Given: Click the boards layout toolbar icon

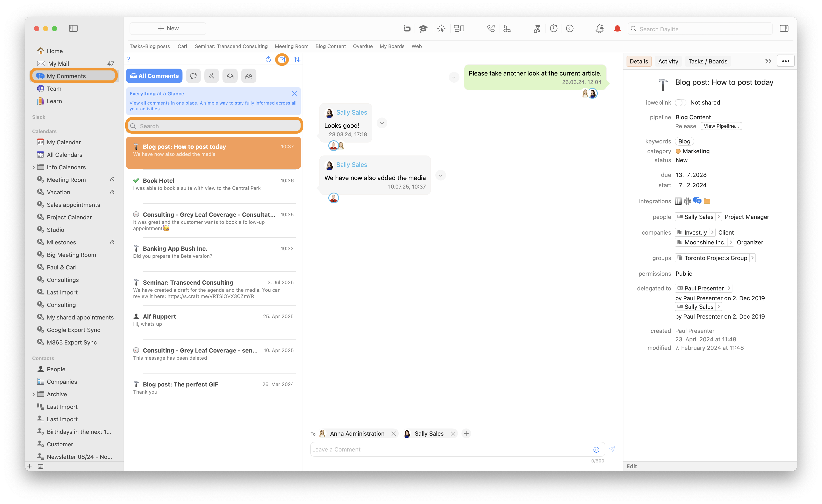Looking at the screenshot, I should pos(459,29).
